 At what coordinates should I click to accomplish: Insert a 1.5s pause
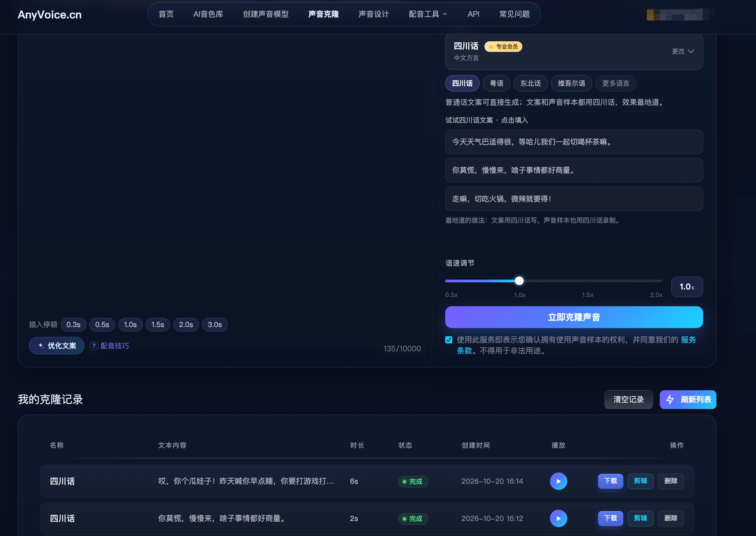(158, 325)
